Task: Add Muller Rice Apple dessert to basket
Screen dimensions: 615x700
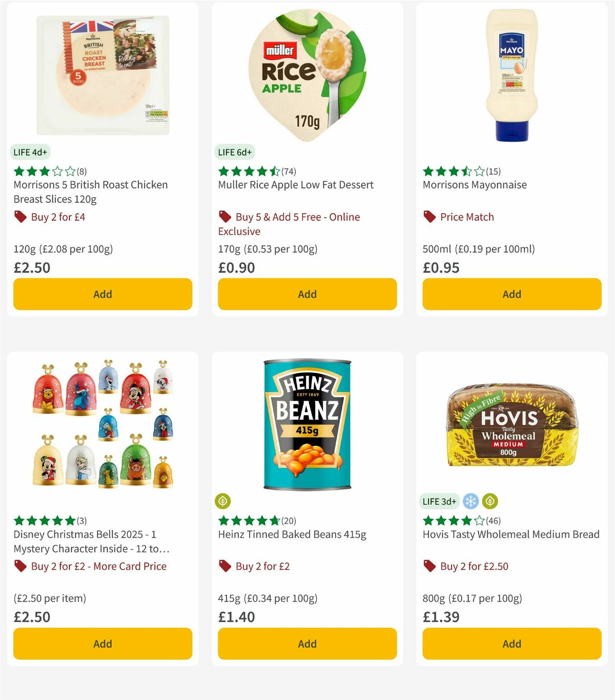Action: click(x=306, y=294)
